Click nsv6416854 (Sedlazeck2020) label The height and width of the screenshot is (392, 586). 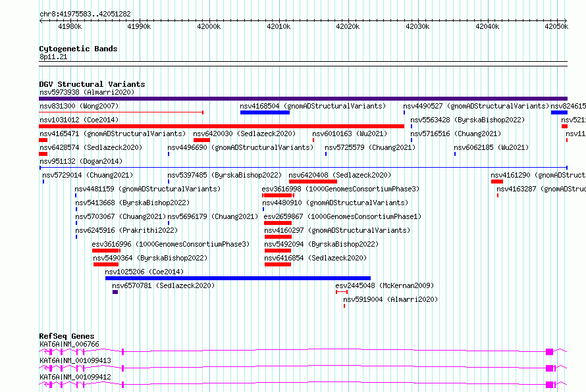coord(315,258)
